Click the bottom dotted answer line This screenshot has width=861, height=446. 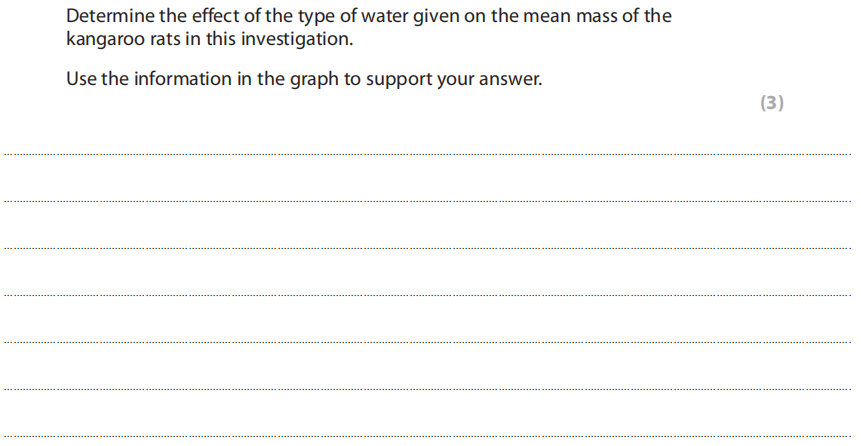[x=430, y=436]
